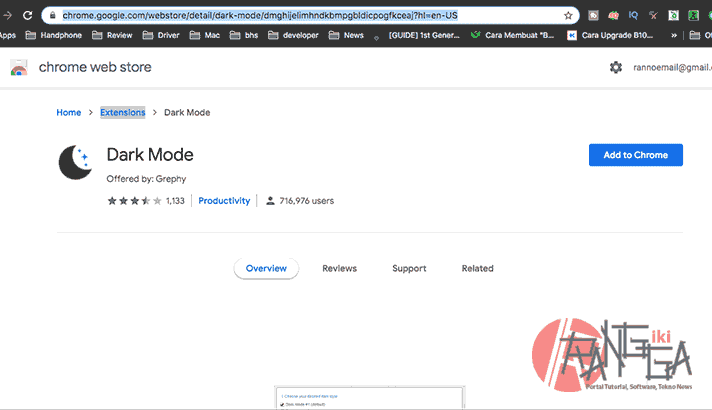Open the Cara Membuat bookmark
This screenshot has height=410, width=712.
(x=513, y=35)
